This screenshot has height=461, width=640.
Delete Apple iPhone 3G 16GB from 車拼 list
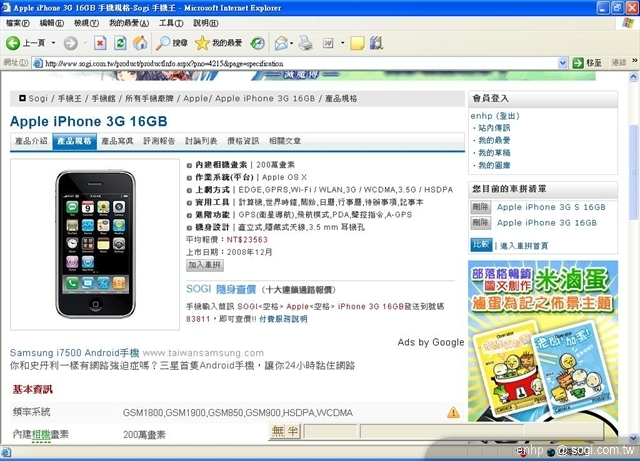coord(480,223)
